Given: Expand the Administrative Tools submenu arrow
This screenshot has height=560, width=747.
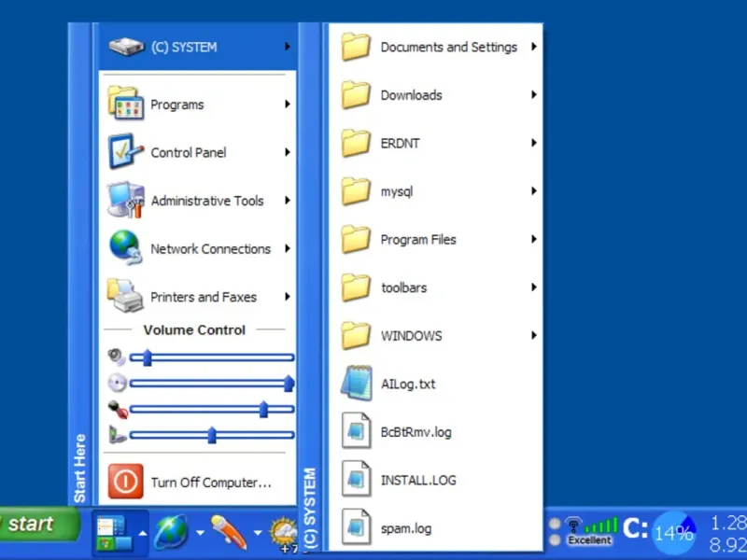Looking at the screenshot, I should 288,200.
